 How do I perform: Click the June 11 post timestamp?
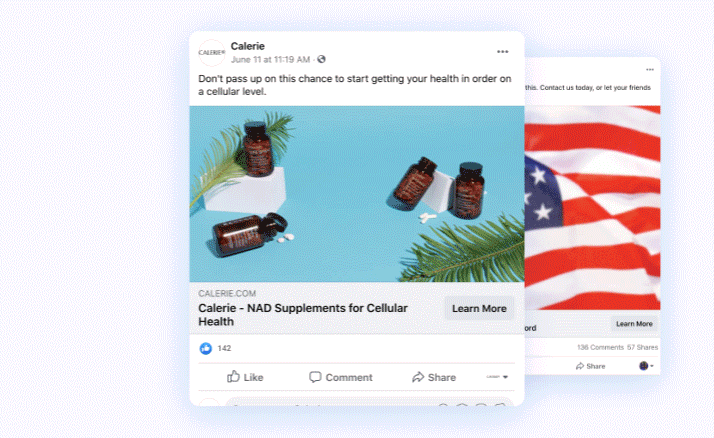(x=270, y=60)
